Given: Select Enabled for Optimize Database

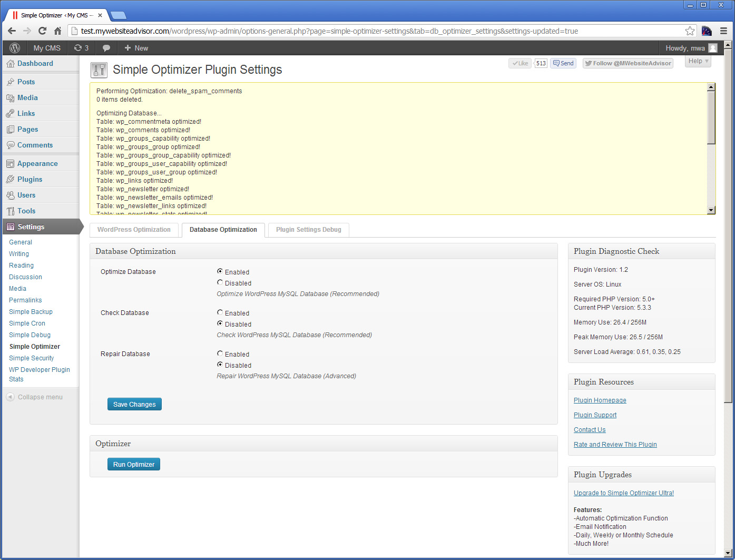Looking at the screenshot, I should (x=220, y=271).
